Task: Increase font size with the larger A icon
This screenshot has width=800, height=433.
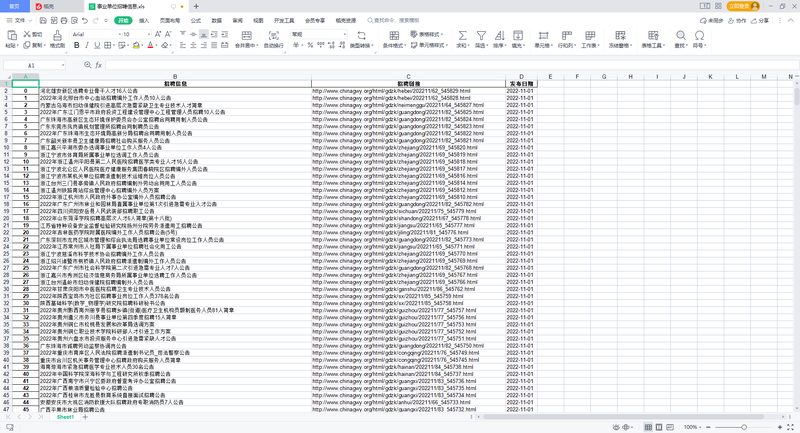Action: click(158, 34)
